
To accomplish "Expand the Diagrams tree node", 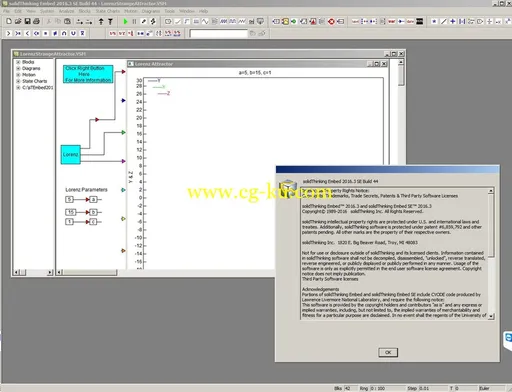I will tap(18, 68).
